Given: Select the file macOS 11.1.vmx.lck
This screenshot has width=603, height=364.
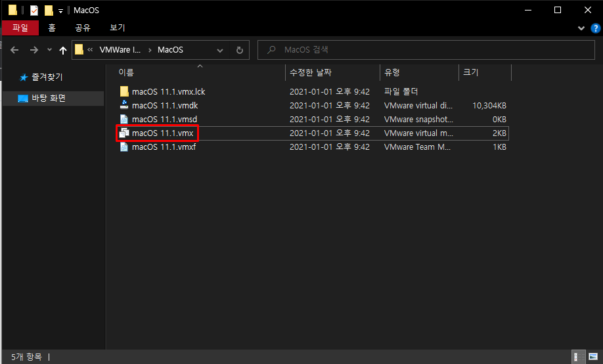Looking at the screenshot, I should [168, 91].
